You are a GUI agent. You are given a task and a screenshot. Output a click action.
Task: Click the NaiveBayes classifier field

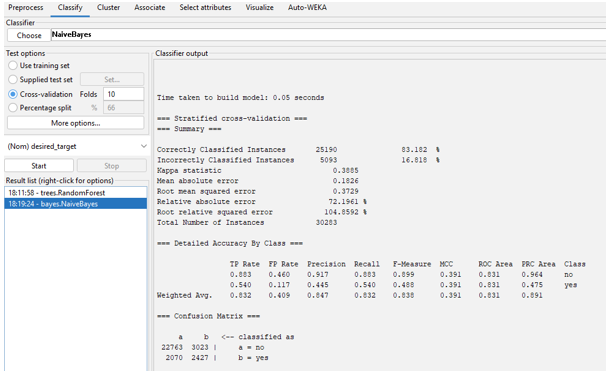pyautogui.click(x=328, y=35)
